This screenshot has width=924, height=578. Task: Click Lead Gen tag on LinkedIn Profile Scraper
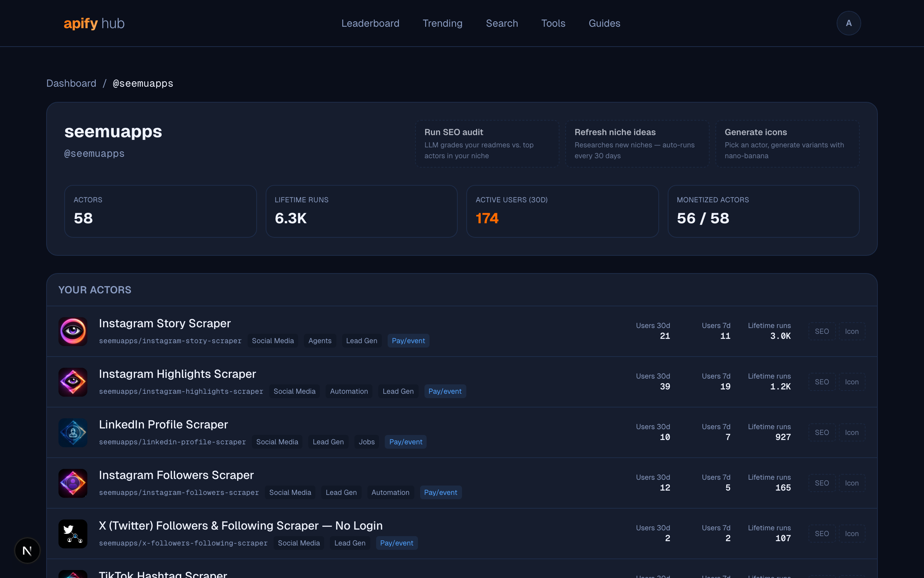[328, 442]
